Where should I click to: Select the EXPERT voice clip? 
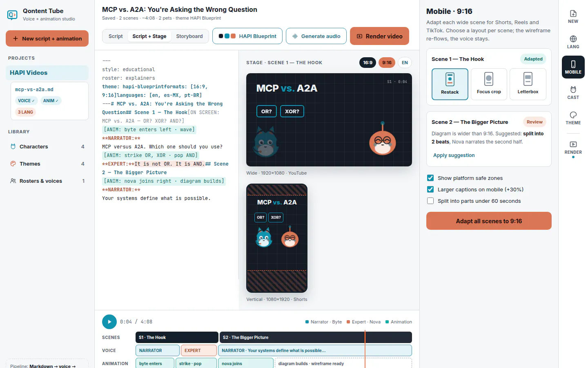(198, 350)
